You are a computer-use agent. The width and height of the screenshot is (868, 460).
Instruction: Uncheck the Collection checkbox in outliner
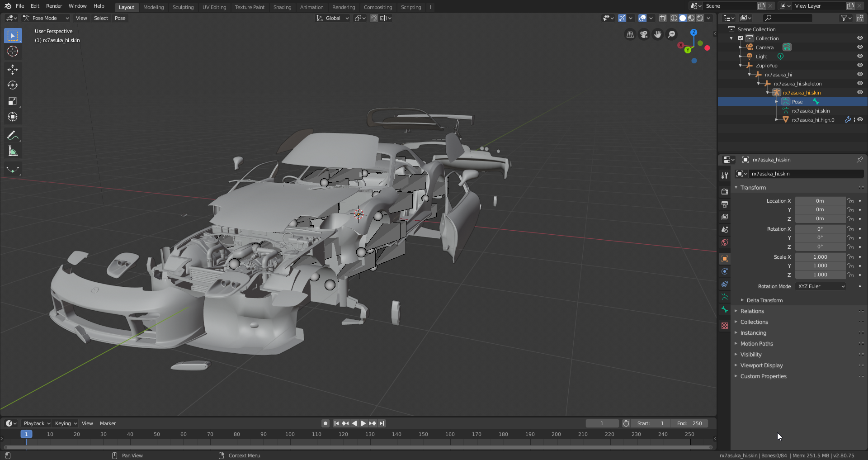tap(741, 38)
